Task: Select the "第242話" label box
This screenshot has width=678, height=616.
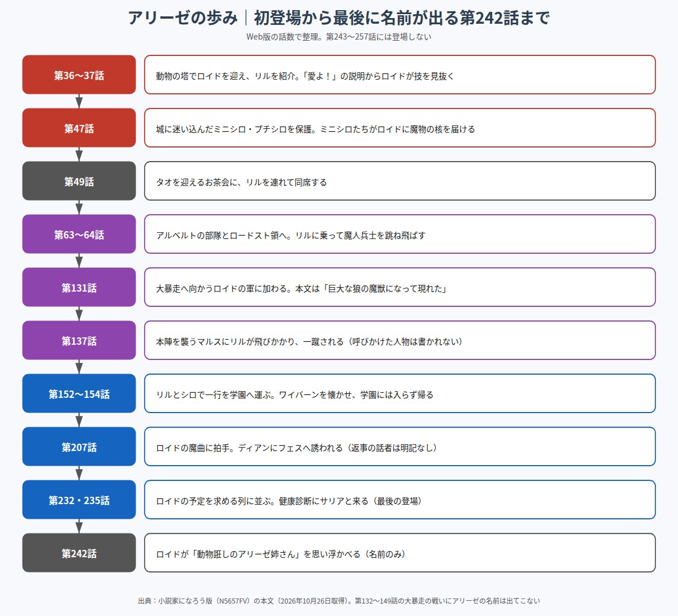Action: pos(79,553)
